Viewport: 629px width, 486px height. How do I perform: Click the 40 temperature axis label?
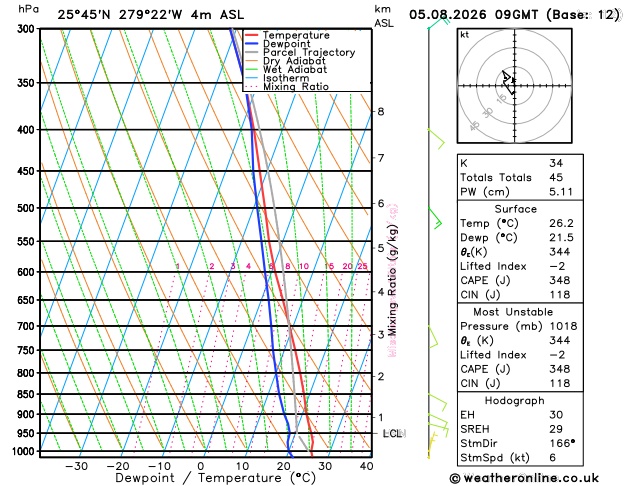pyautogui.click(x=367, y=467)
